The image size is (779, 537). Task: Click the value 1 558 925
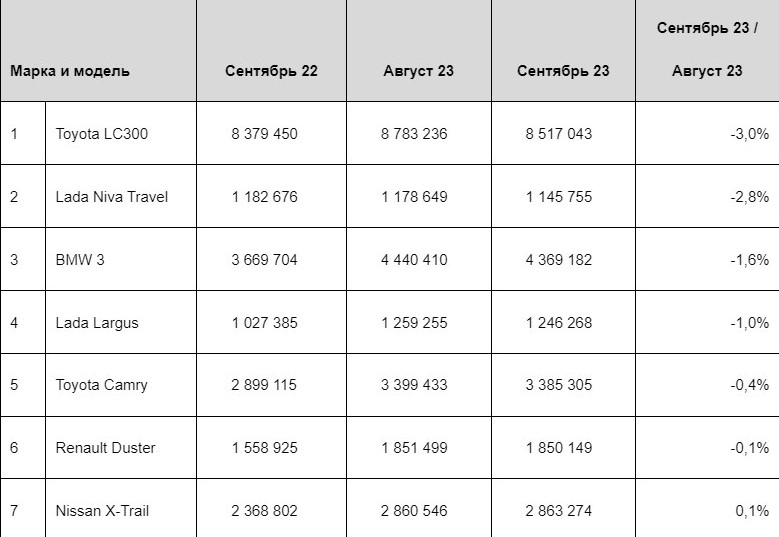(x=264, y=448)
